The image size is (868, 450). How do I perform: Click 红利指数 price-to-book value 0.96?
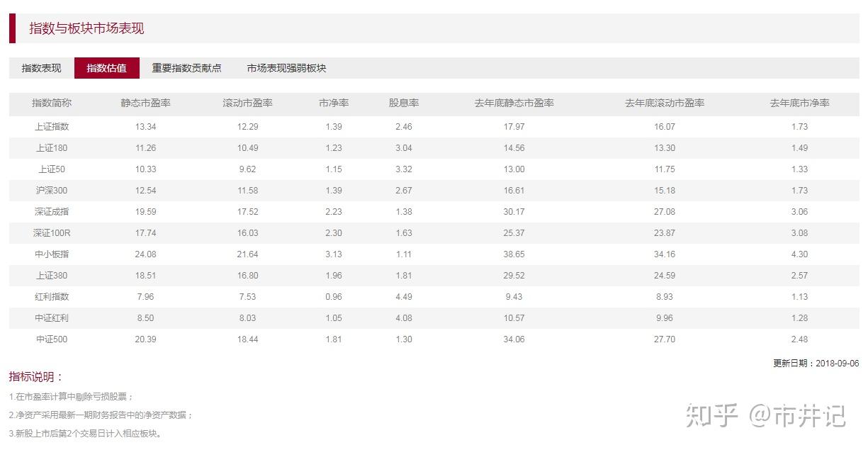coord(334,297)
